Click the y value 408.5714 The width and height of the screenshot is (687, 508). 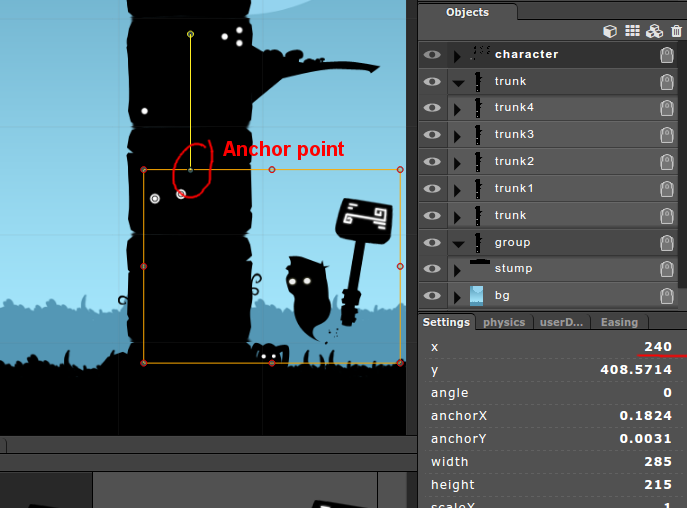pos(636,369)
